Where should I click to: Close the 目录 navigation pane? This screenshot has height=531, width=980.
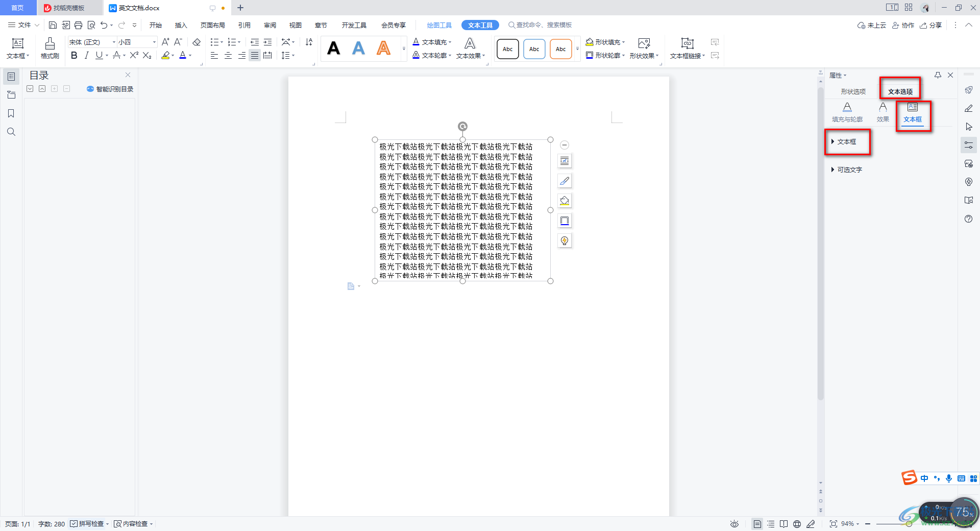128,75
